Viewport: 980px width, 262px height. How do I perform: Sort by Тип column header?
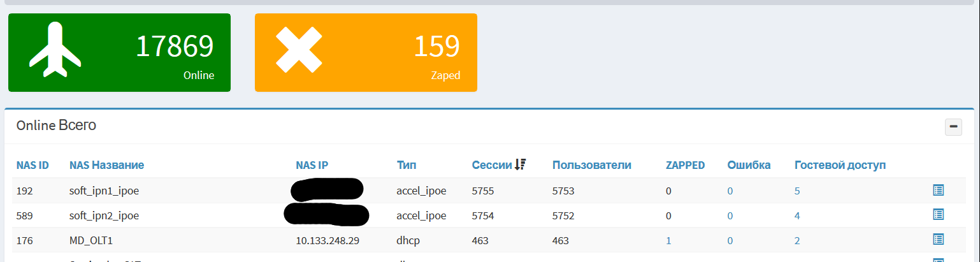coord(406,165)
